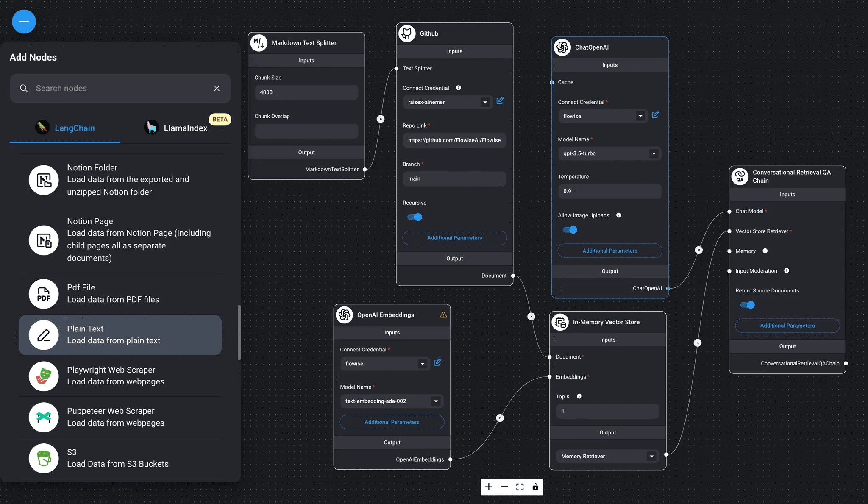Toggle the Recursive switch in Github node

(415, 217)
